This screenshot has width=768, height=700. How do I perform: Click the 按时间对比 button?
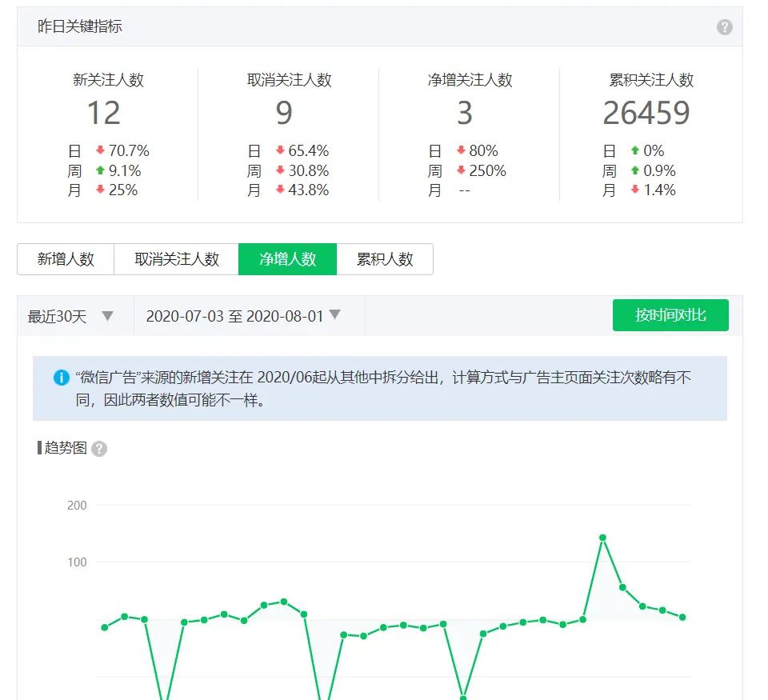(670, 315)
